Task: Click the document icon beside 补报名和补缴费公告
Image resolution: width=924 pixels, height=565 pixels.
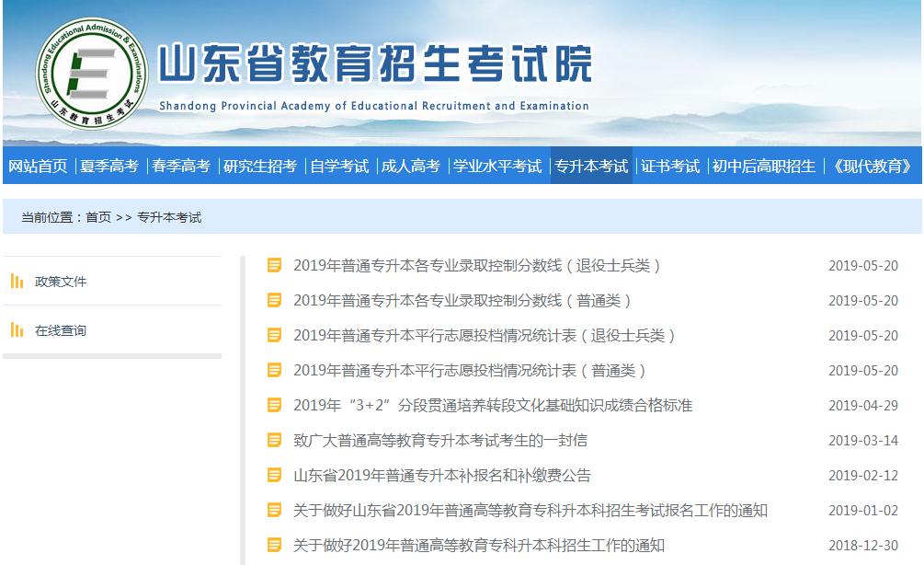Action: [x=273, y=476]
